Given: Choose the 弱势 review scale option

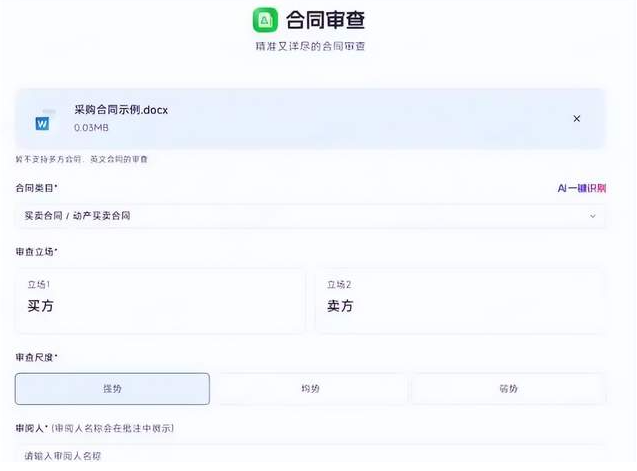Looking at the screenshot, I should (x=509, y=388).
